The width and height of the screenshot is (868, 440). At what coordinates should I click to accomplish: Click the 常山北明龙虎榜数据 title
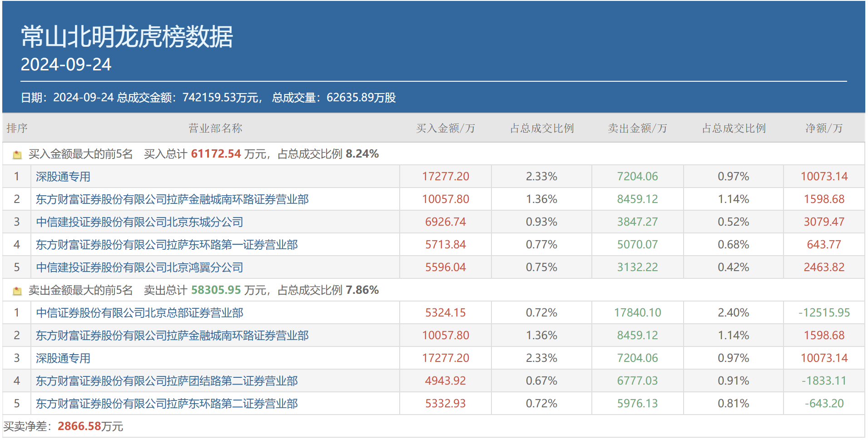click(127, 37)
